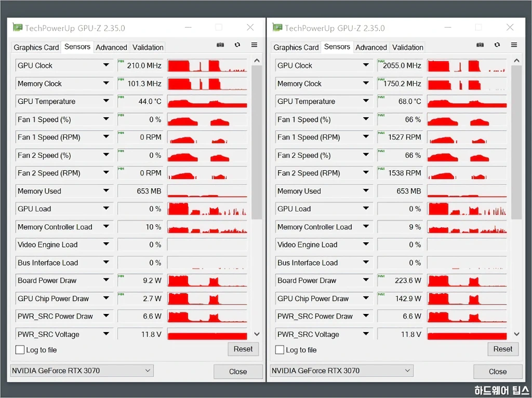Screen dimensions: 532x398
Task: Open Fan 1 Speed (%) dropdown in left window
Action: point(106,119)
